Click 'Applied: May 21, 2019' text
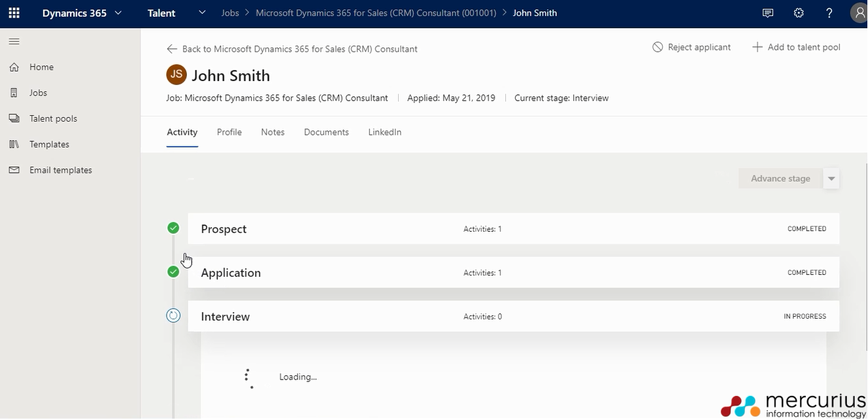The height and width of the screenshot is (420, 868). tap(451, 98)
